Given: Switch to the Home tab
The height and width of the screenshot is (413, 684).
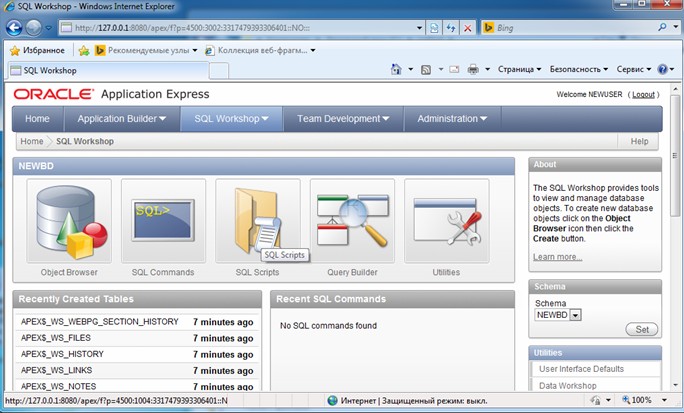Looking at the screenshot, I should point(37,119).
